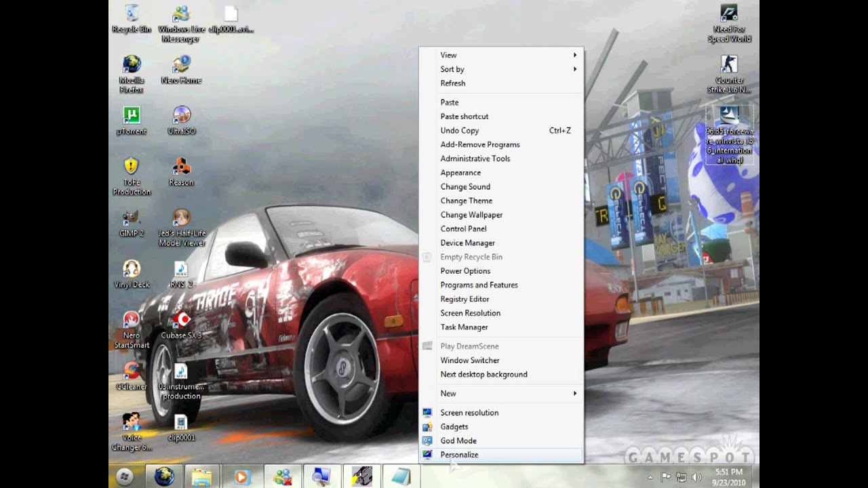Image resolution: width=868 pixels, height=488 pixels.
Task: Open the Recycle Bin desktop icon
Action: pyautogui.click(x=132, y=18)
